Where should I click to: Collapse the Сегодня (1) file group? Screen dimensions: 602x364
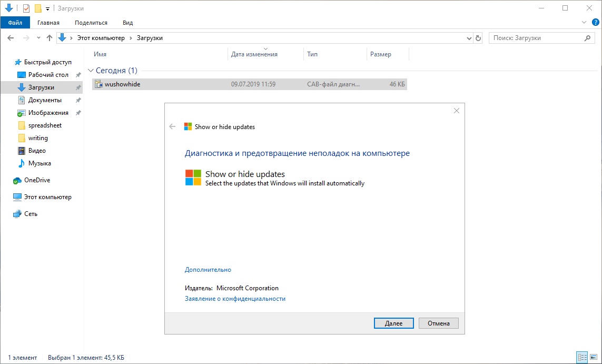(92, 70)
